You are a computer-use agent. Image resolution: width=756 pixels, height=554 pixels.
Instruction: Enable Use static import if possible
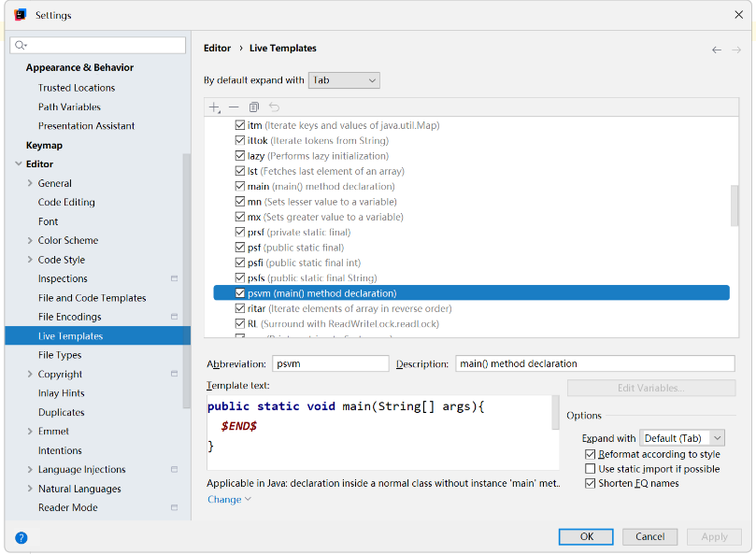click(x=591, y=469)
